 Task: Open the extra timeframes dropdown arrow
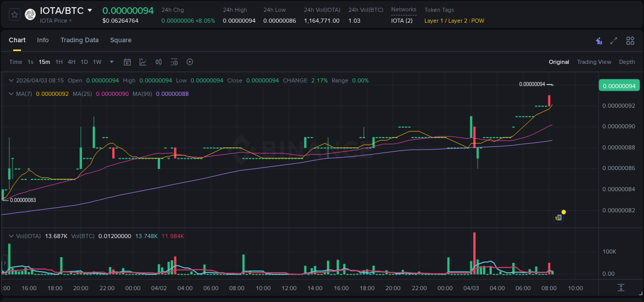tap(110, 62)
